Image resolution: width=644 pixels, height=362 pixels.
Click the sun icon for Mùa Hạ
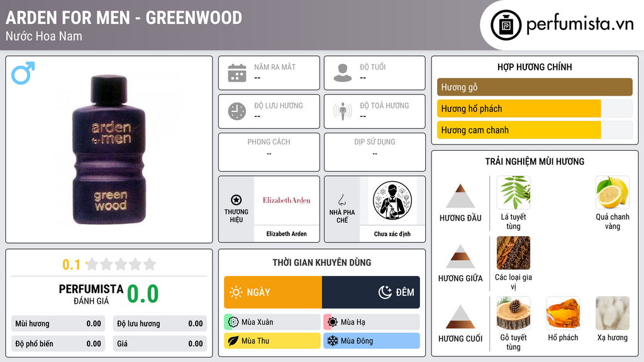tap(333, 322)
